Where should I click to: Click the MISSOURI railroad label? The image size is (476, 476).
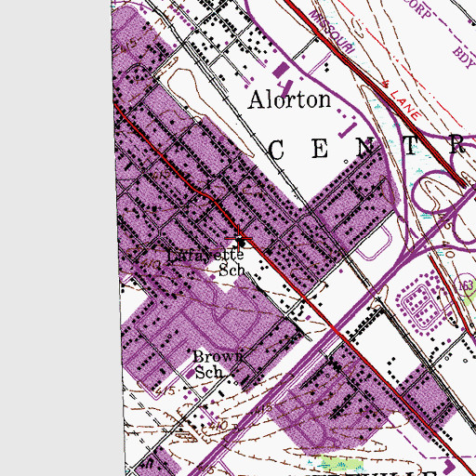click(x=332, y=32)
